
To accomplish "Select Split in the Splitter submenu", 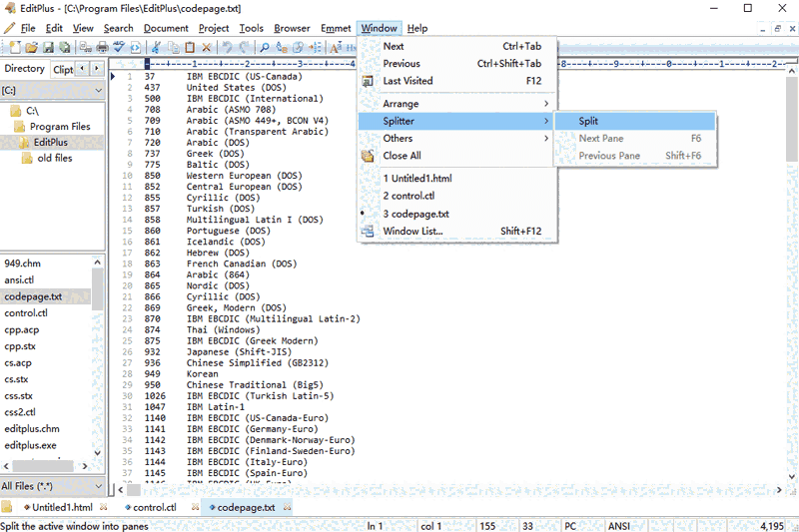I will click(x=635, y=121).
